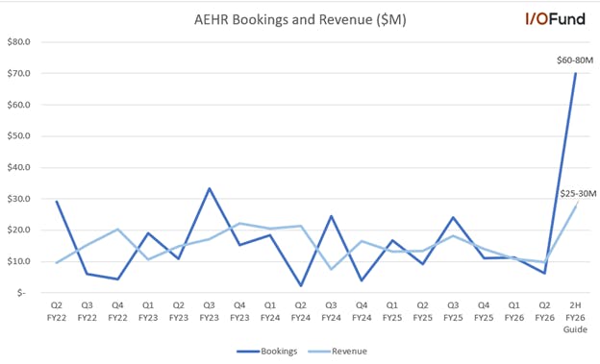Click the $60-80M data label

pyautogui.click(x=575, y=61)
